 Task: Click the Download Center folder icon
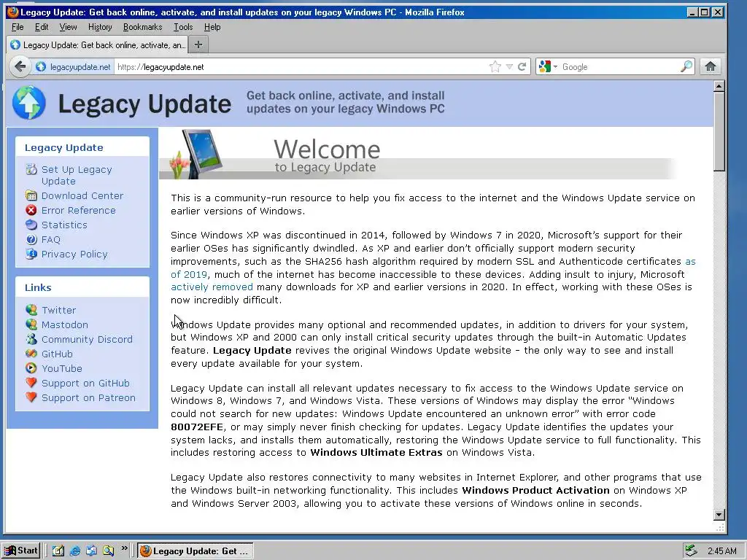pyautogui.click(x=31, y=195)
